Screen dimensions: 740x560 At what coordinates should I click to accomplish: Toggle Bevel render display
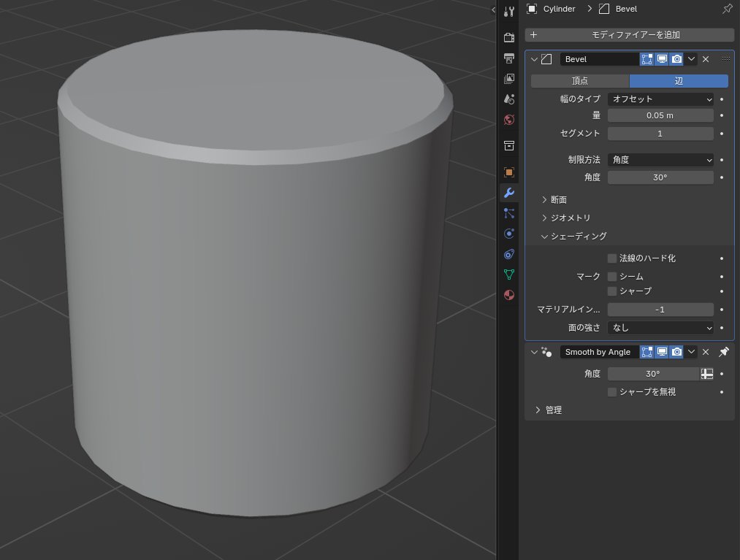676,59
